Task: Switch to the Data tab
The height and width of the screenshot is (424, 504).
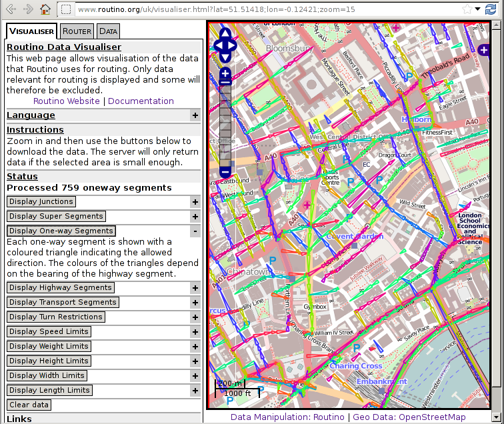Action: coord(108,31)
